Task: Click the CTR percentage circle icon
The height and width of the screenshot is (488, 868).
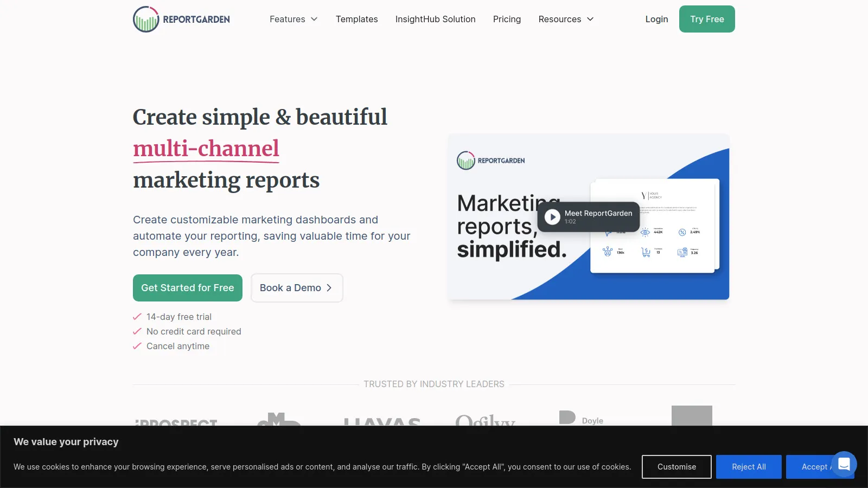Action: click(682, 232)
